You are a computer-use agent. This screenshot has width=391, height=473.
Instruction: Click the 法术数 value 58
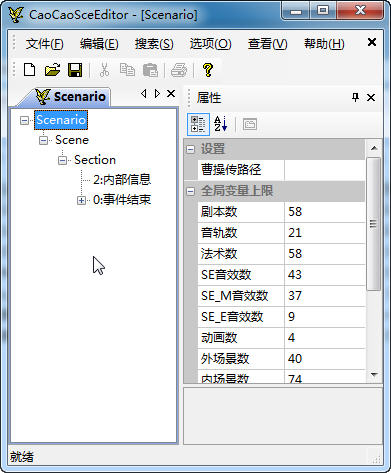[325, 254]
